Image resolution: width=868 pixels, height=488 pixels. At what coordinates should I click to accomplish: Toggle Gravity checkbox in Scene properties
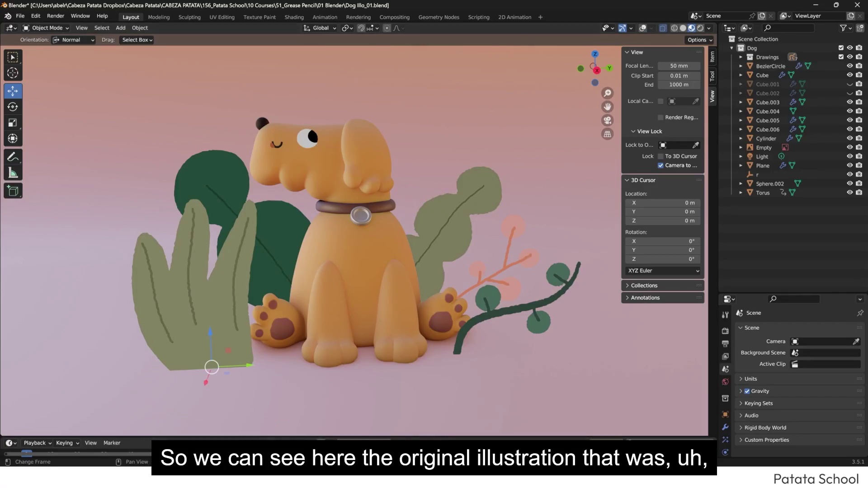747,391
